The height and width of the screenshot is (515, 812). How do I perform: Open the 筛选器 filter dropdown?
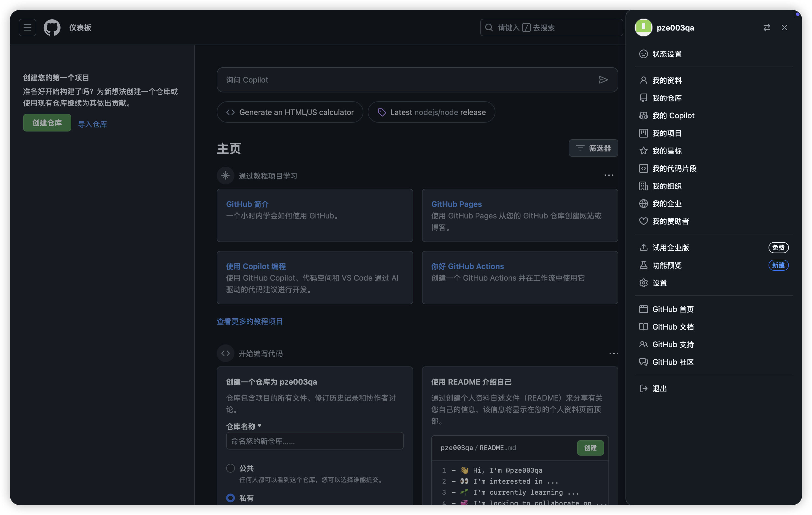point(593,148)
